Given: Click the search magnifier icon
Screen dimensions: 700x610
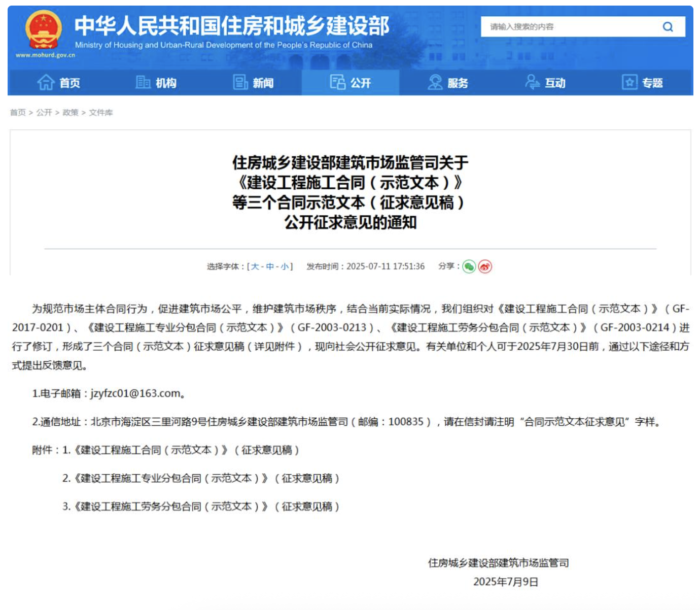Looking at the screenshot, I should click(x=668, y=27).
